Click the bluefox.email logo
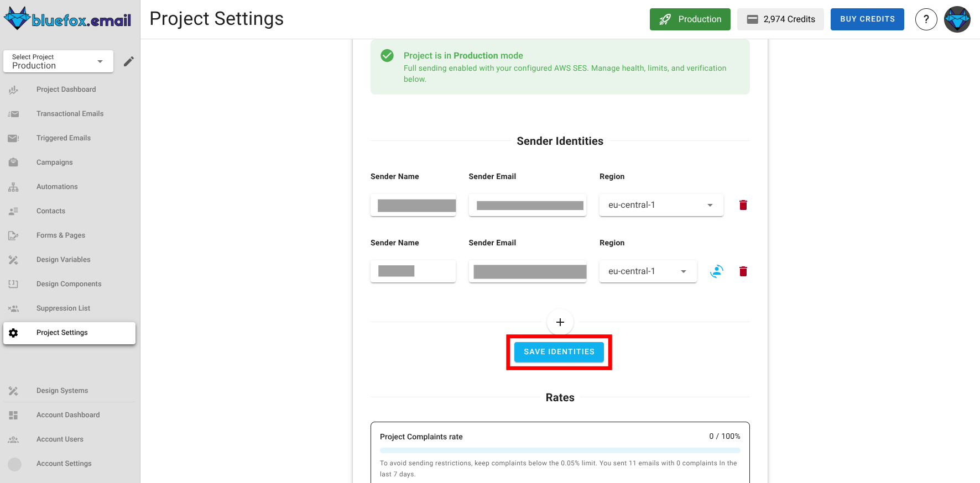 tap(67, 19)
